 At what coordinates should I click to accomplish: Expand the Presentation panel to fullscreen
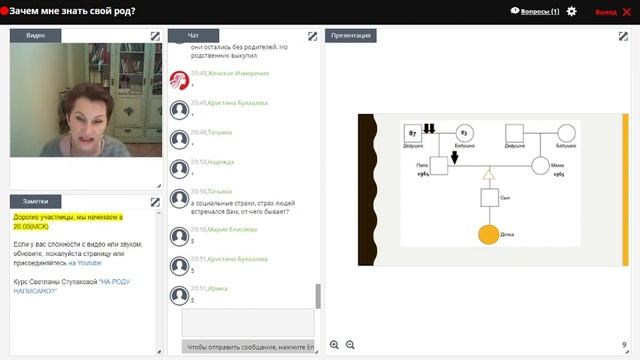coord(623,36)
